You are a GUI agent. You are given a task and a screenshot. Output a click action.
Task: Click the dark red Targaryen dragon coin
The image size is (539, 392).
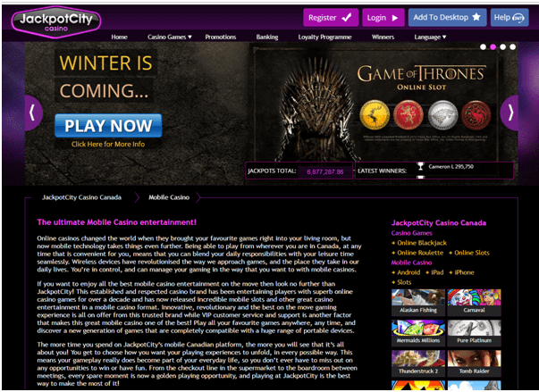[476, 115]
